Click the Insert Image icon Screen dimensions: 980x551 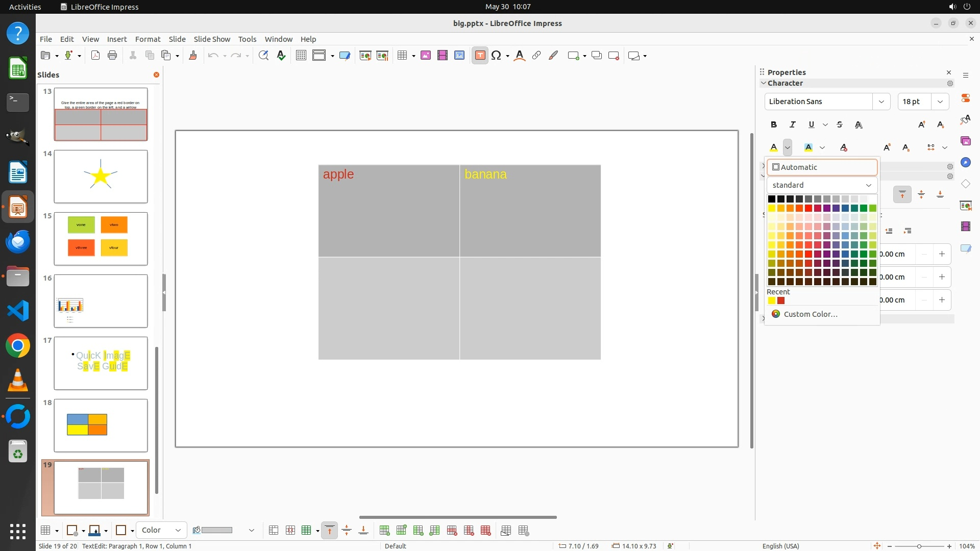pyautogui.click(x=426, y=56)
